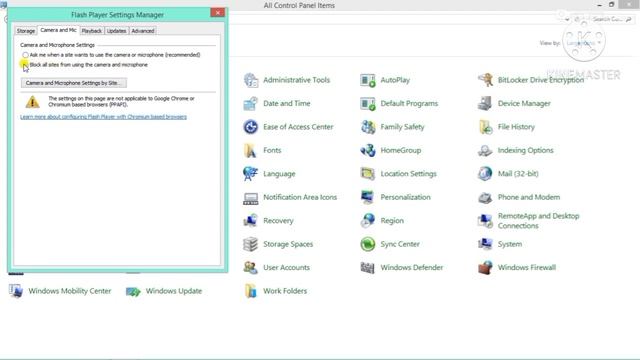Open the HomeGroup icon

(x=368, y=151)
